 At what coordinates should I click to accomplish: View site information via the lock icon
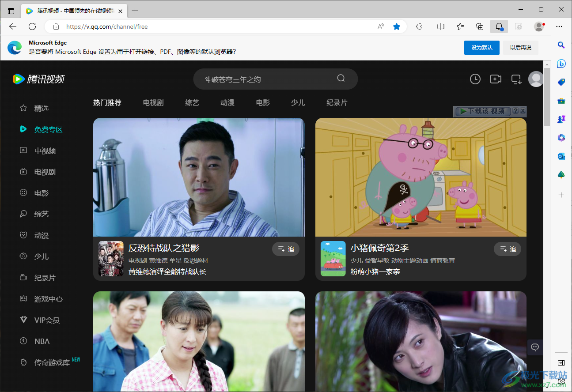click(56, 26)
